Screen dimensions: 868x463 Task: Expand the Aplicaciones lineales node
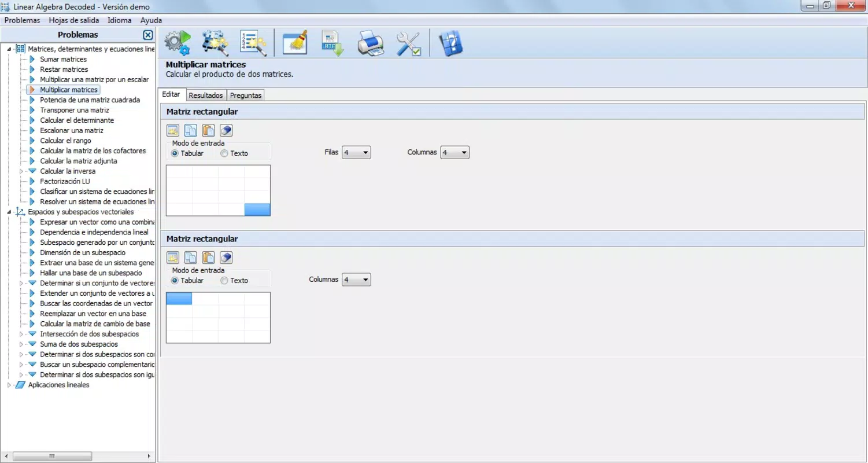pyautogui.click(x=9, y=385)
